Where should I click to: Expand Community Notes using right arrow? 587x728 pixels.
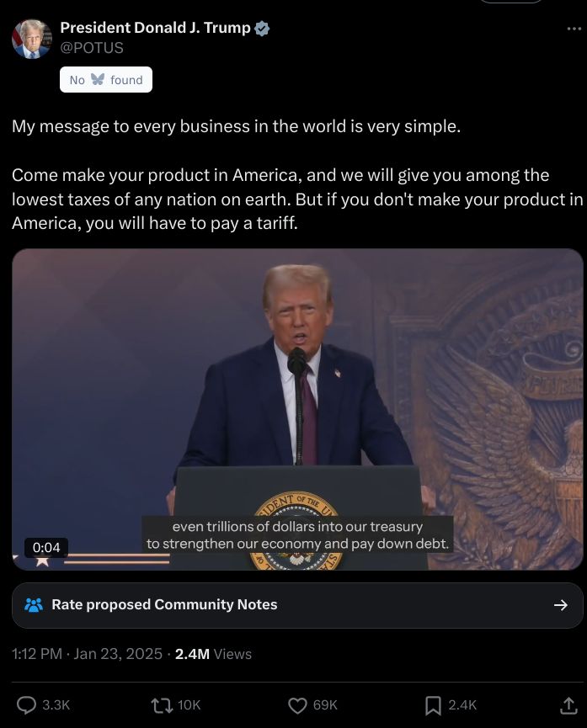pos(561,605)
